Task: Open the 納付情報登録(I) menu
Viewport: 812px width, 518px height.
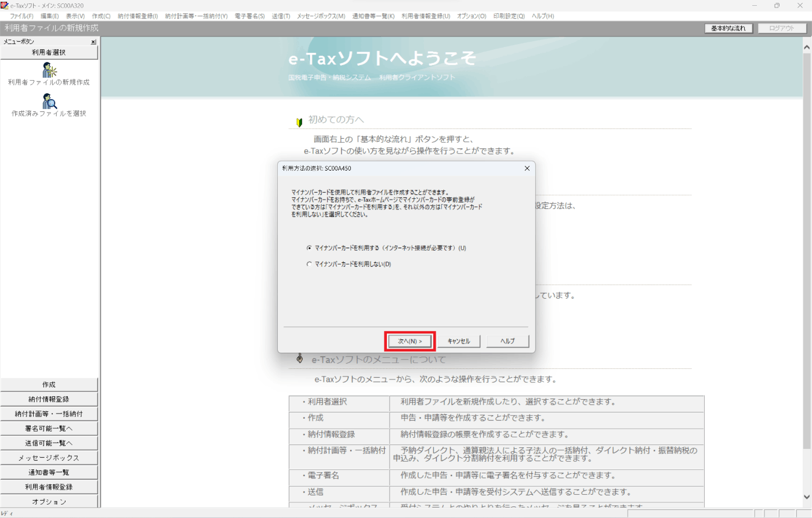Action: pos(137,16)
